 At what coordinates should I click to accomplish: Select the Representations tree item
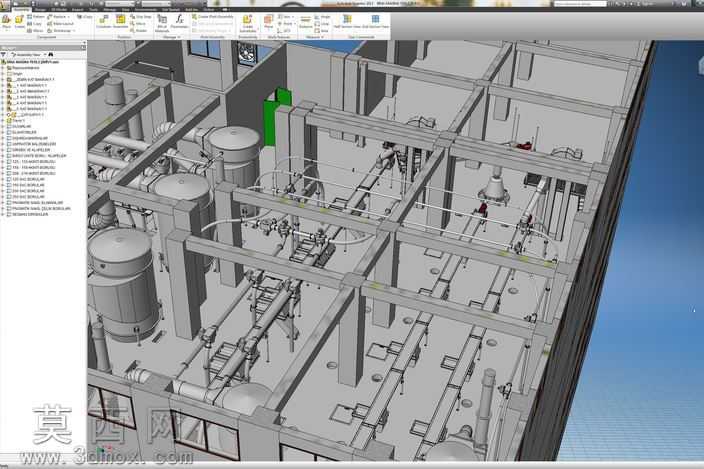coord(25,68)
